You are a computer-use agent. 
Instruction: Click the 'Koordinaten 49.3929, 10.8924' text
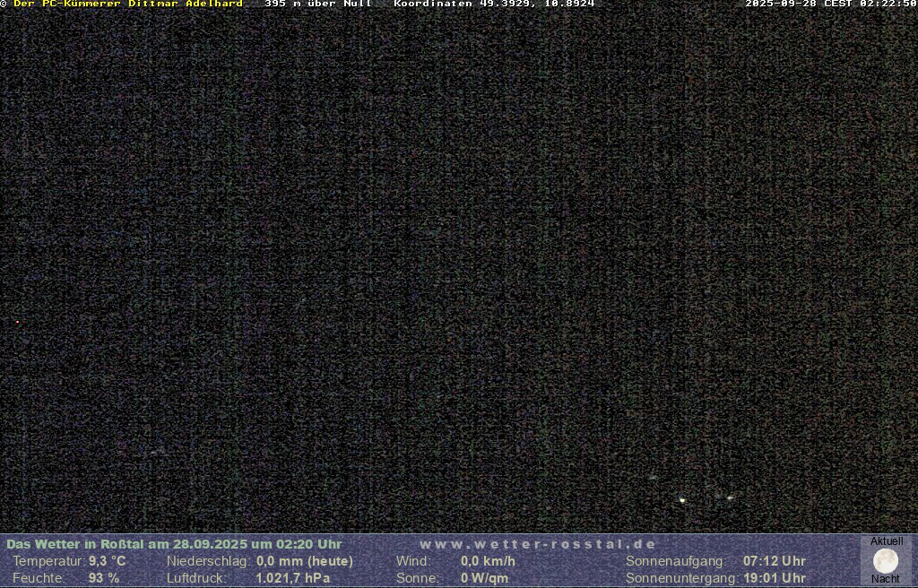tap(494, 4)
